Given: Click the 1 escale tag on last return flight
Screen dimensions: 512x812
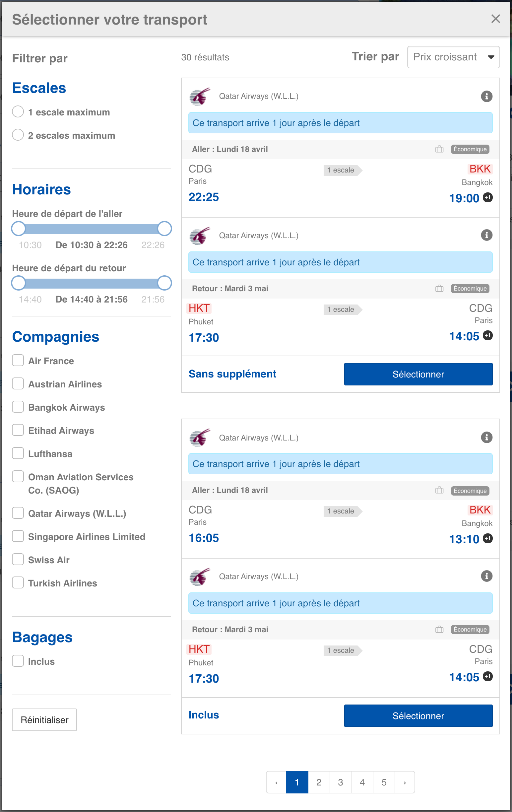Looking at the screenshot, I should 341,650.
